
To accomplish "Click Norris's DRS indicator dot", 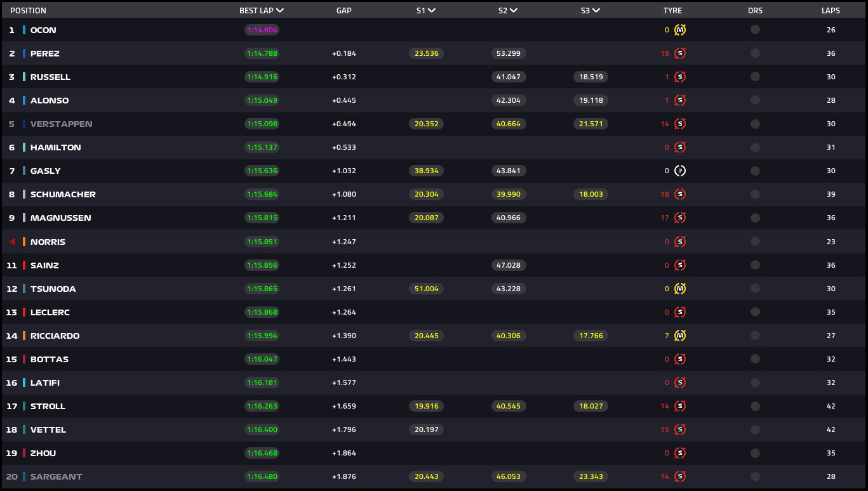I will 755,242.
